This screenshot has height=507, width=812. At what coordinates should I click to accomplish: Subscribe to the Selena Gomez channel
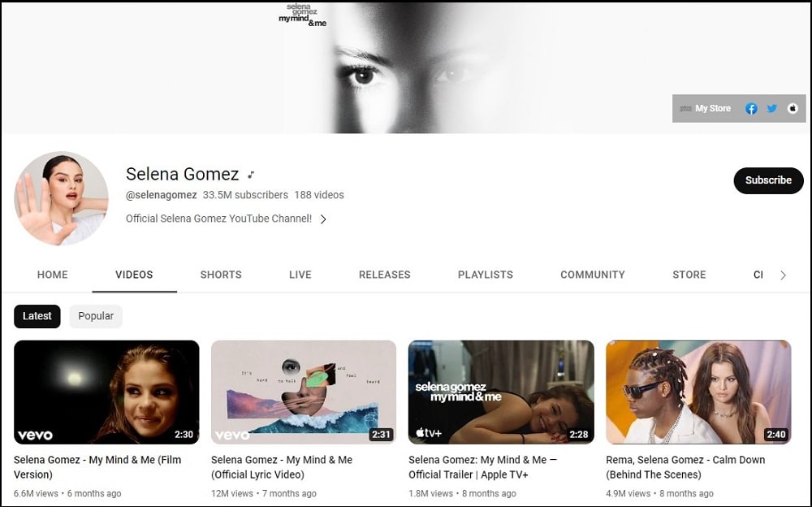[x=768, y=180]
